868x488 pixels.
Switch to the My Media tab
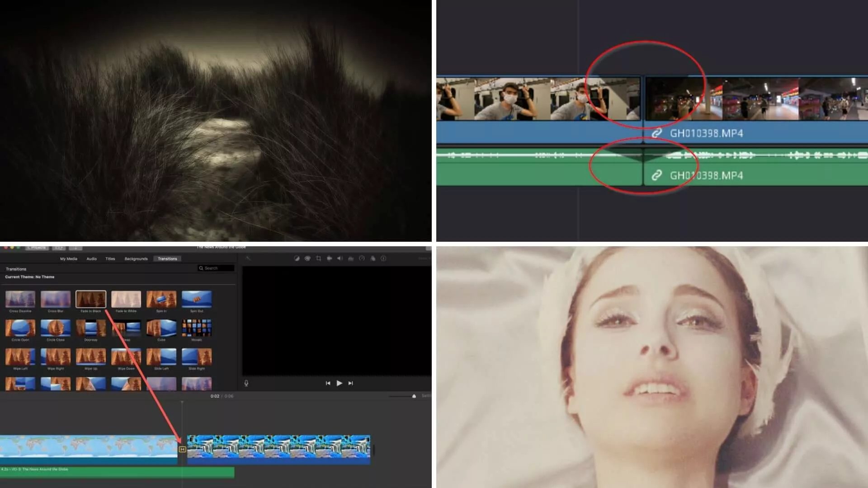tap(69, 259)
